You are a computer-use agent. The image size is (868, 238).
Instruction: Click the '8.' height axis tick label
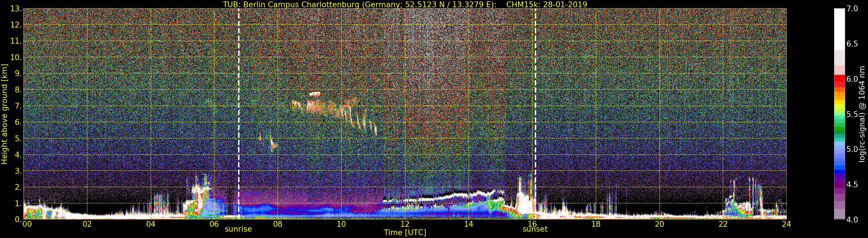coord(18,90)
